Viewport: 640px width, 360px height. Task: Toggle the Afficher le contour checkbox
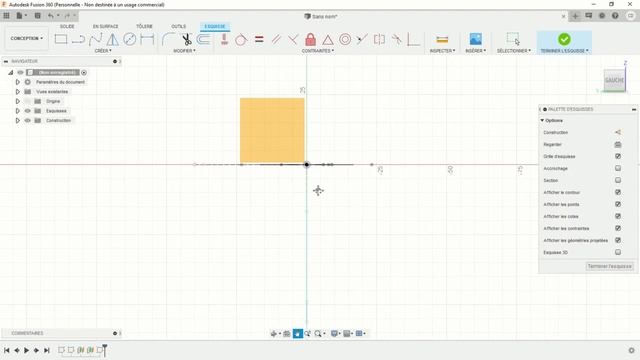(x=618, y=192)
